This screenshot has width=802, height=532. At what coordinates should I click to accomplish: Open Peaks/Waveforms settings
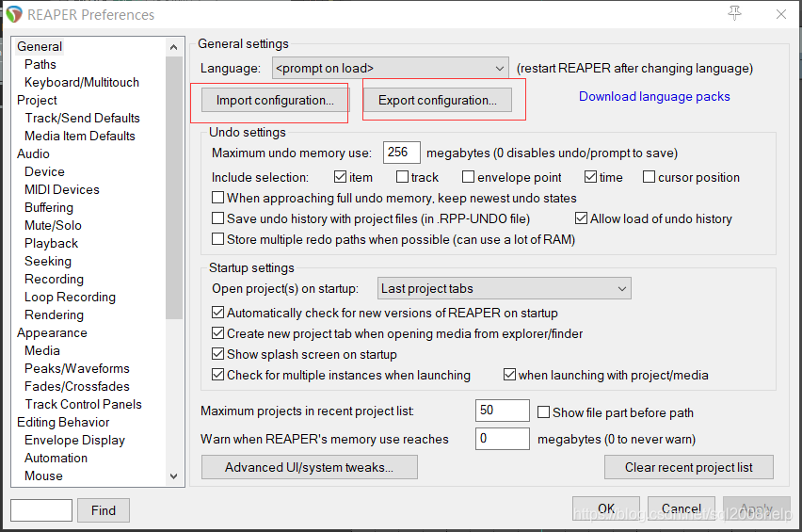77,369
